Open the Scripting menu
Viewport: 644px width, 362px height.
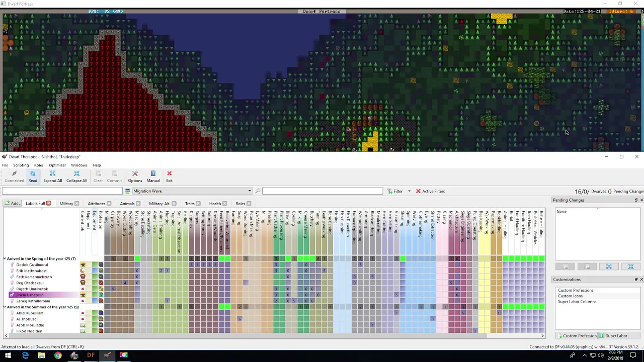21,165
